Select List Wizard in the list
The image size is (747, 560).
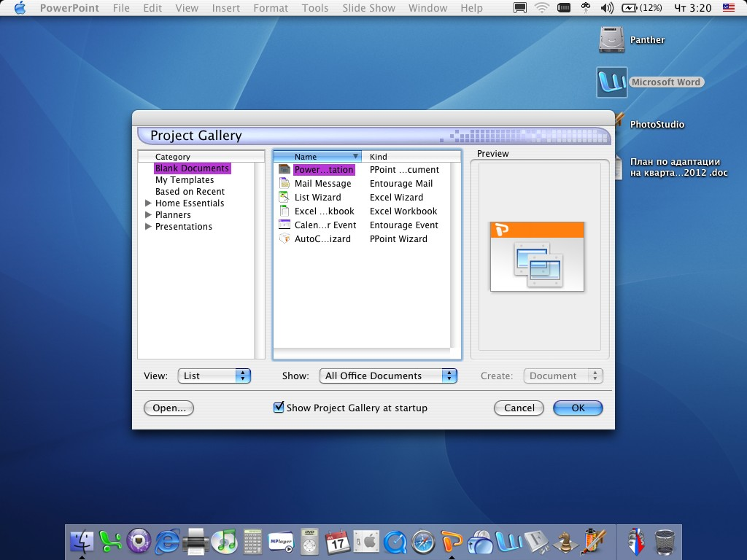tap(318, 197)
